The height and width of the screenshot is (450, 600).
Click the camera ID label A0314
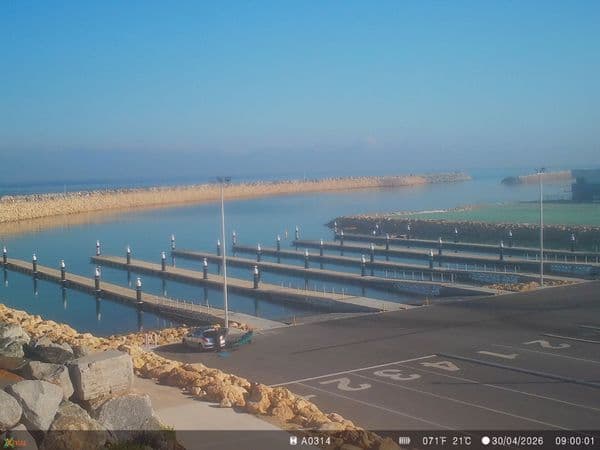click(316, 441)
